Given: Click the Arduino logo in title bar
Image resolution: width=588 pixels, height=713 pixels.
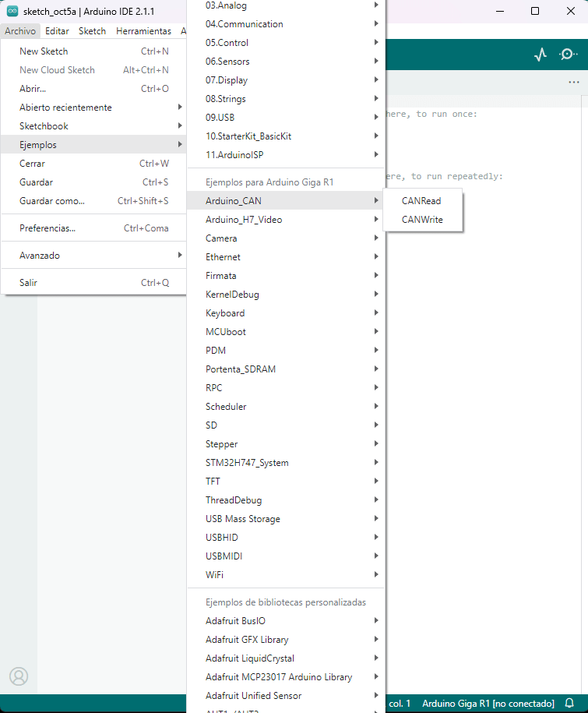Looking at the screenshot, I should (x=12, y=12).
